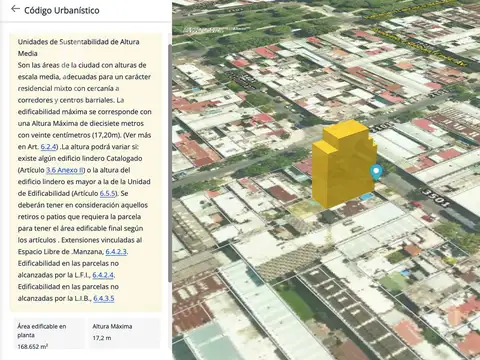Screen dimensions: 480x360
Task: Click the side panel vertical scrollbar
Action: pos(170,163)
